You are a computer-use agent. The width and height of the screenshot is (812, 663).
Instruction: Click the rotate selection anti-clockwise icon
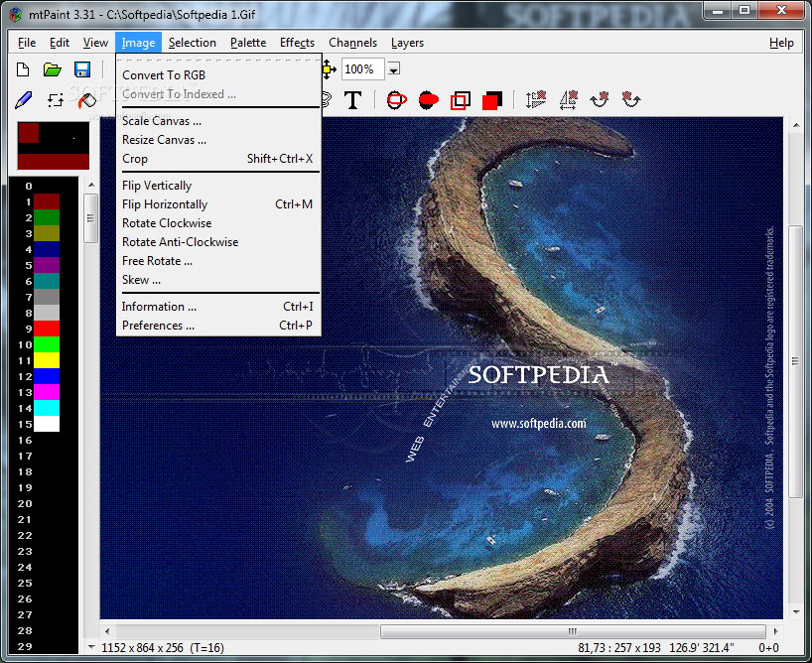(631, 99)
